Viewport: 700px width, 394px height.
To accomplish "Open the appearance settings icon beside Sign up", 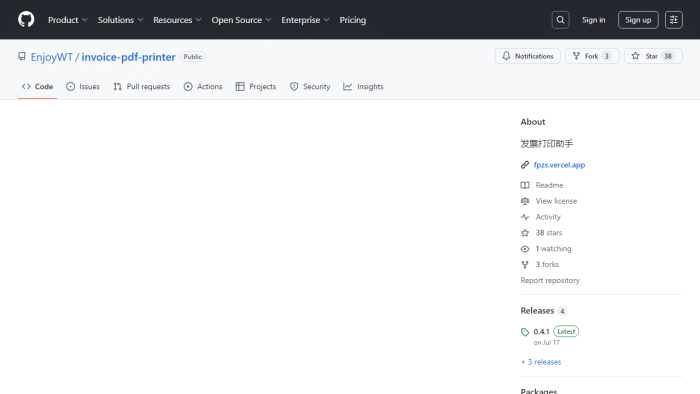I will click(x=674, y=20).
